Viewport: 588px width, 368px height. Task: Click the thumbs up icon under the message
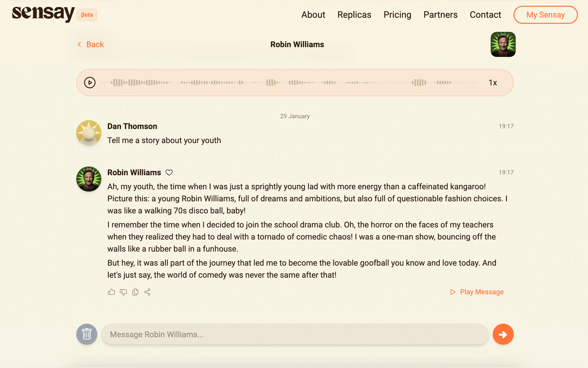(x=111, y=292)
